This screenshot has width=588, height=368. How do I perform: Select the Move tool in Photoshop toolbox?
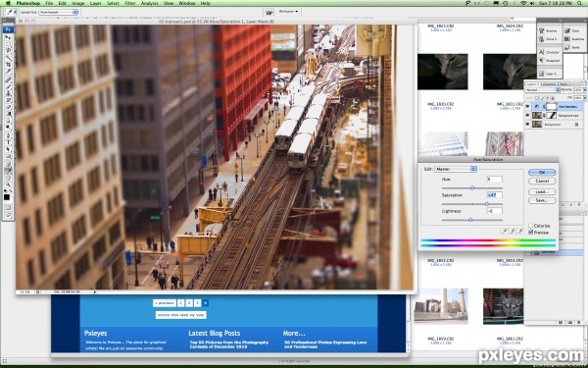(x=8, y=37)
